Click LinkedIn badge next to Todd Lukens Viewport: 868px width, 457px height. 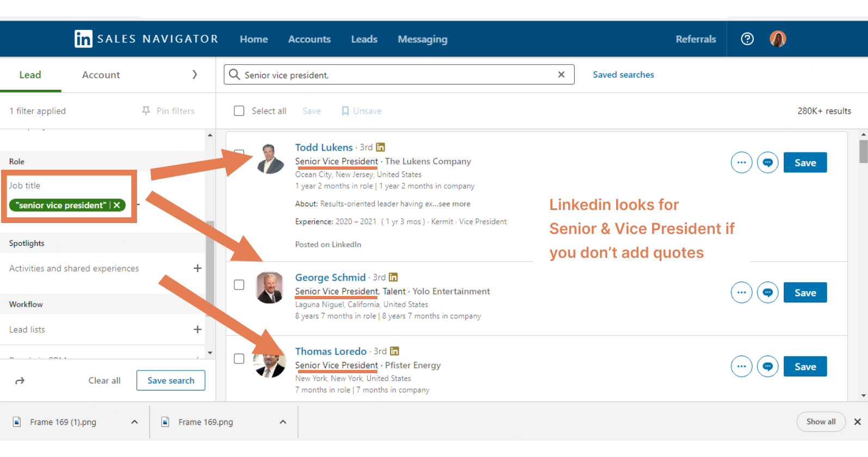(381, 147)
